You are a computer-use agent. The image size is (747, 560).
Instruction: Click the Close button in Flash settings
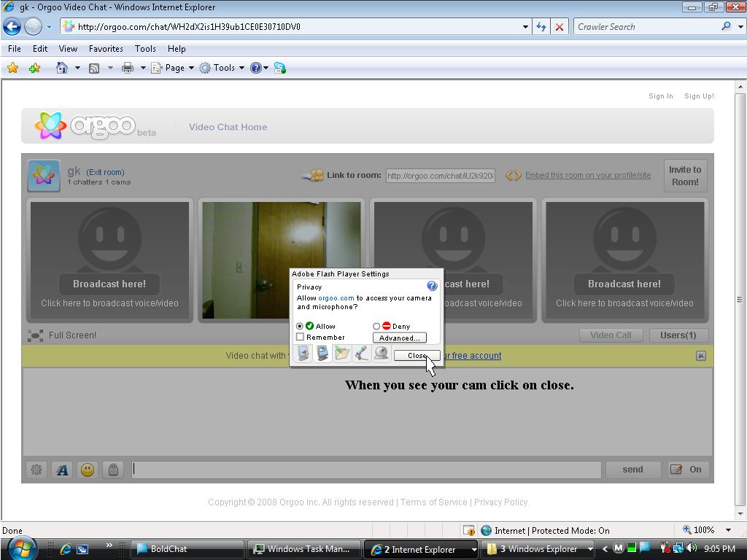[417, 356]
